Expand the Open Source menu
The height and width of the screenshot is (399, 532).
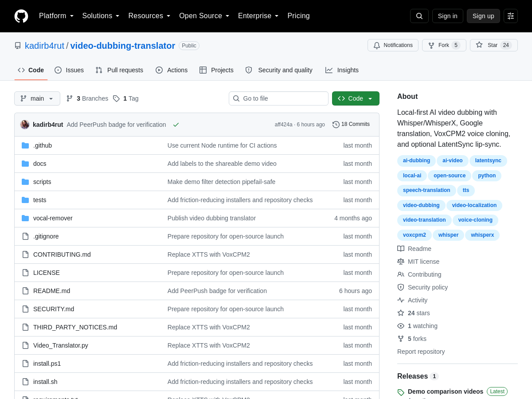pyautogui.click(x=204, y=16)
